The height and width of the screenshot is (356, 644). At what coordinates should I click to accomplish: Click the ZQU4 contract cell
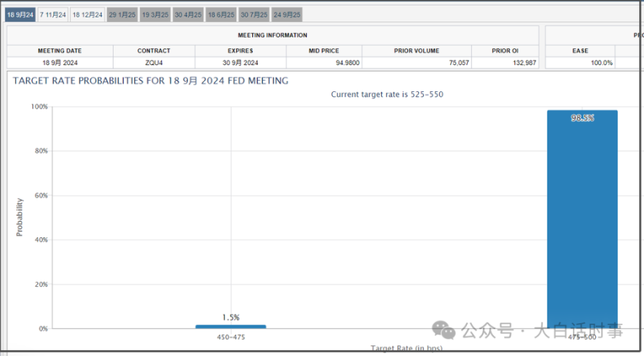[154, 63]
